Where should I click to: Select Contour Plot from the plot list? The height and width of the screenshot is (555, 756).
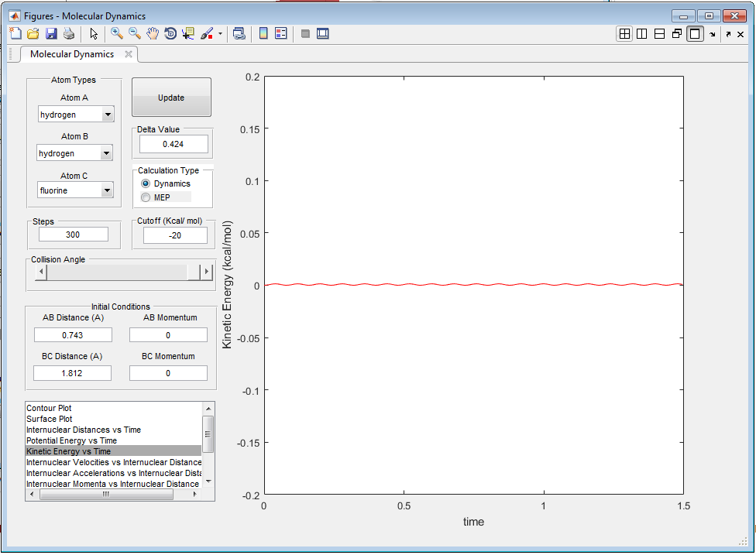50,408
